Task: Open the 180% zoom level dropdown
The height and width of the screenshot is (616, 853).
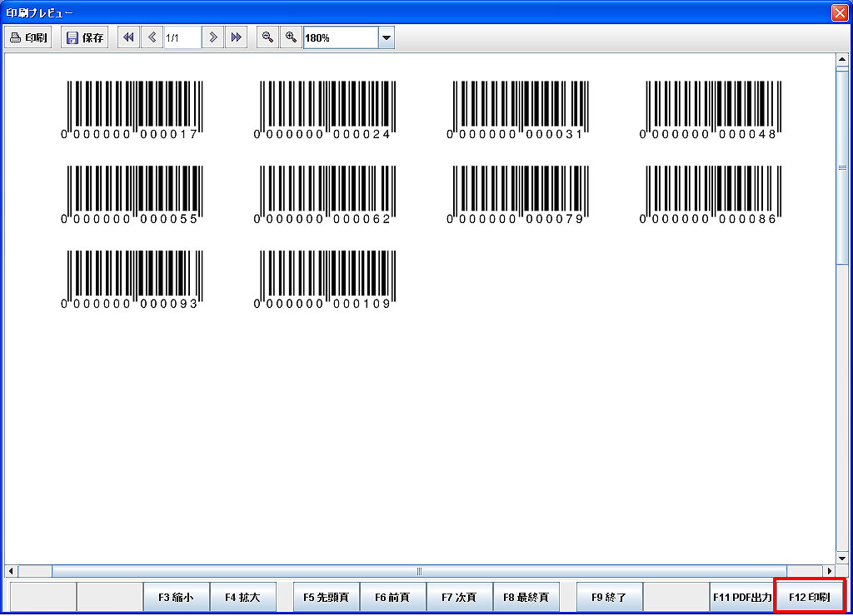Action: coord(386,38)
